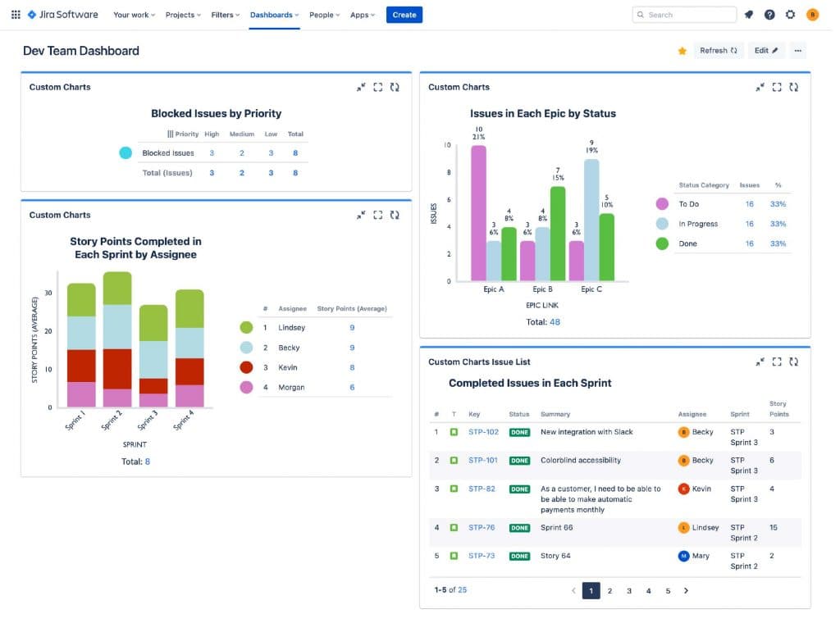Select page 1 in issue list pagination
The height and width of the screenshot is (623, 840).
click(x=591, y=591)
